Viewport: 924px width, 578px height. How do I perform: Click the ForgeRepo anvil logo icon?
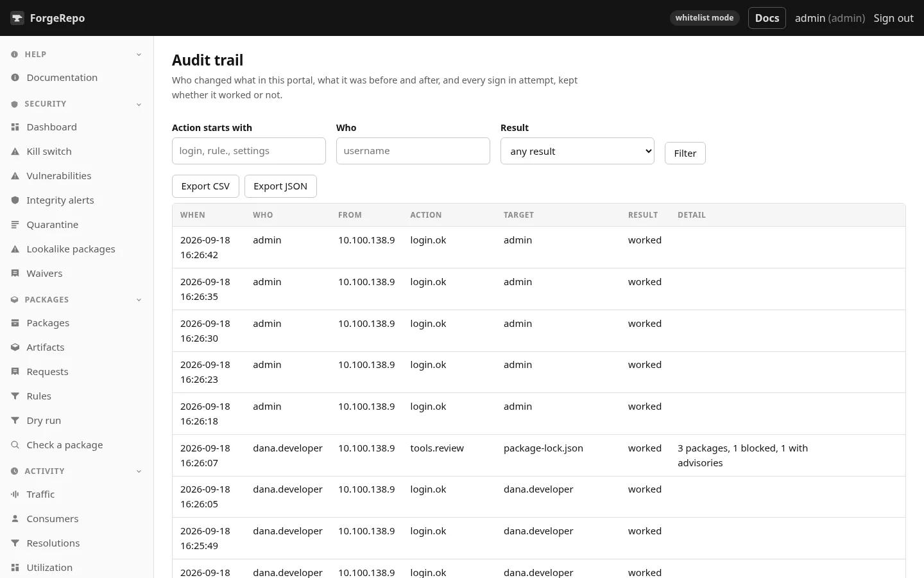(17, 18)
